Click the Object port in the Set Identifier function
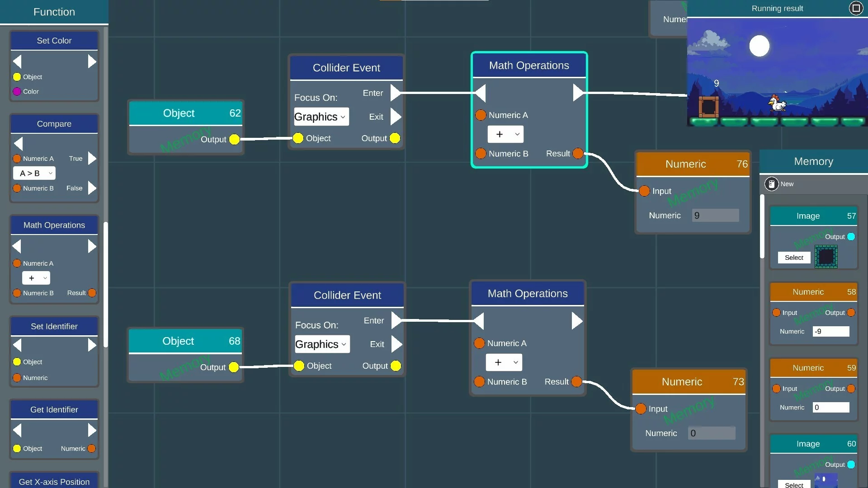 point(17,362)
